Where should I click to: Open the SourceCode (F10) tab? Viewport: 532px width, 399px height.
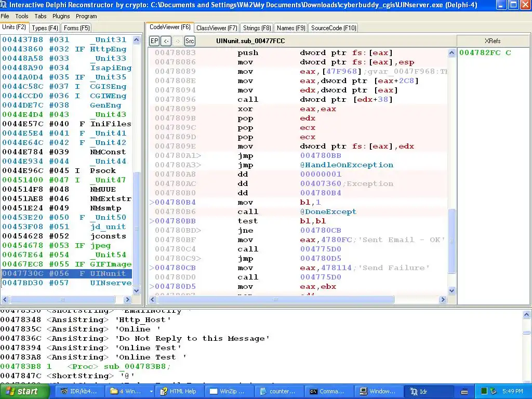coord(334,28)
